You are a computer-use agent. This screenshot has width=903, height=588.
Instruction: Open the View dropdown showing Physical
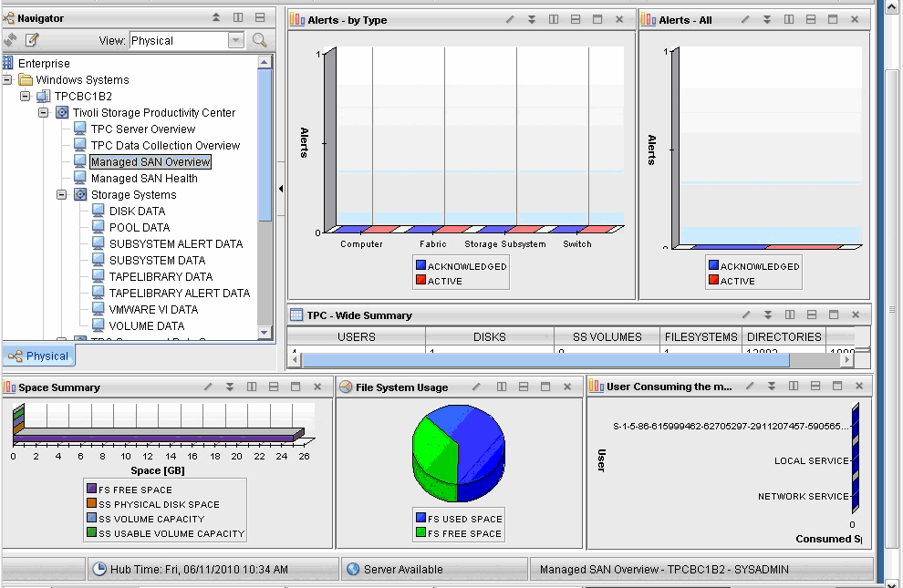(x=235, y=40)
